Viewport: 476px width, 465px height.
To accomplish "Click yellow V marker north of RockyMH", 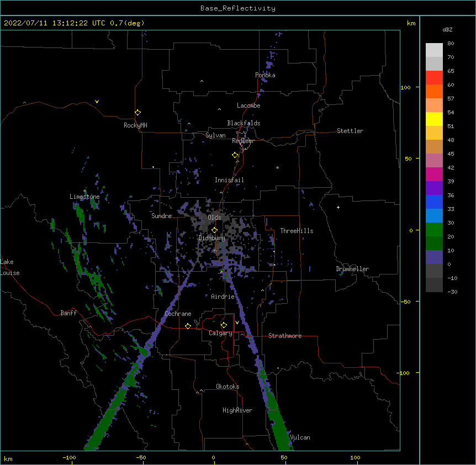I will [x=97, y=102].
